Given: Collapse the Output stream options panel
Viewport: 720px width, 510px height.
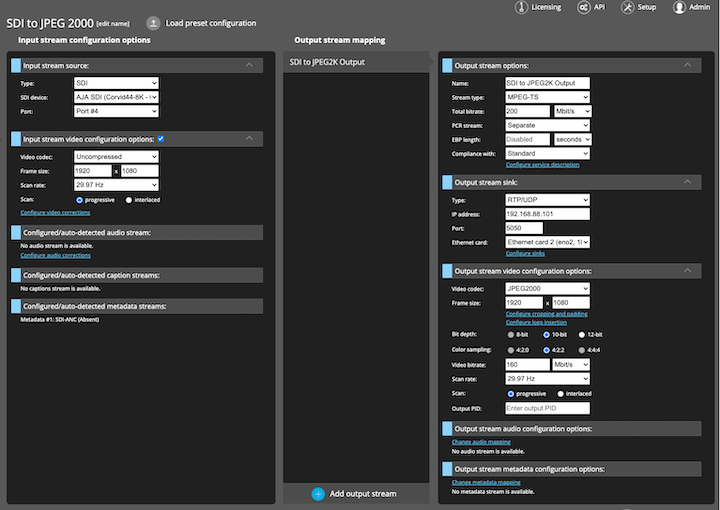Looking at the screenshot, I should coord(686,65).
